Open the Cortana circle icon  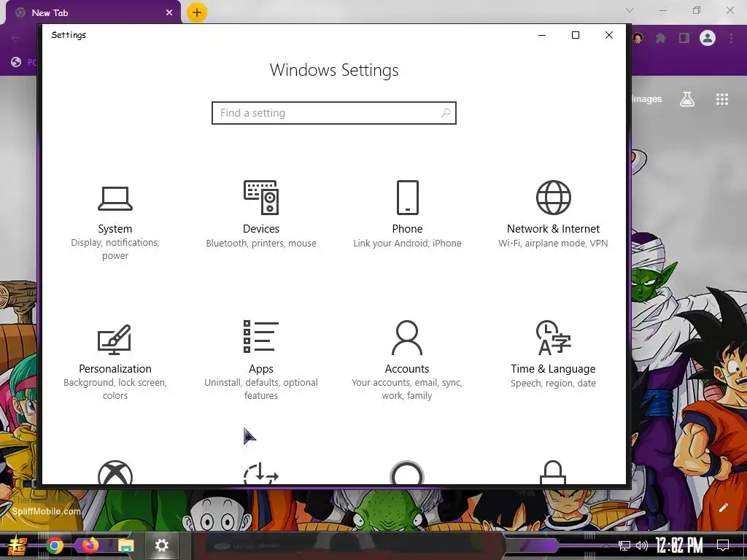(407, 472)
